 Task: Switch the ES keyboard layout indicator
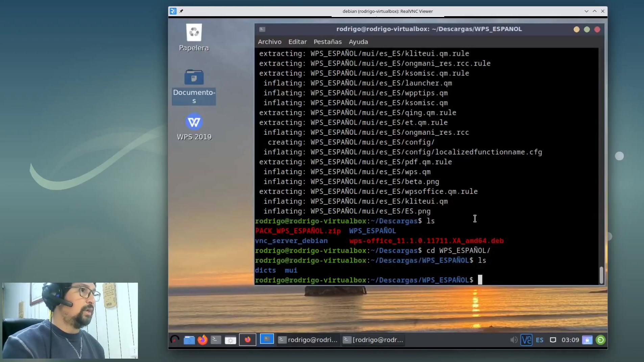click(x=540, y=340)
